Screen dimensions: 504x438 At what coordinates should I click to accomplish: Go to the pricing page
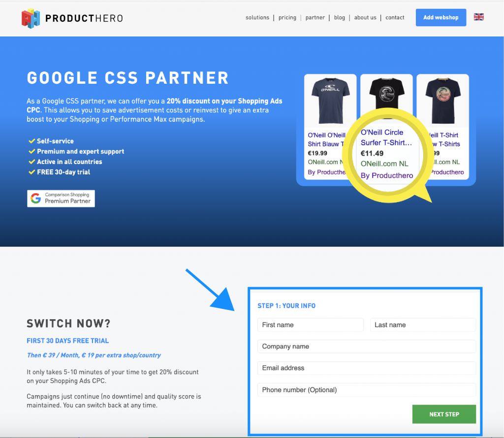point(287,18)
